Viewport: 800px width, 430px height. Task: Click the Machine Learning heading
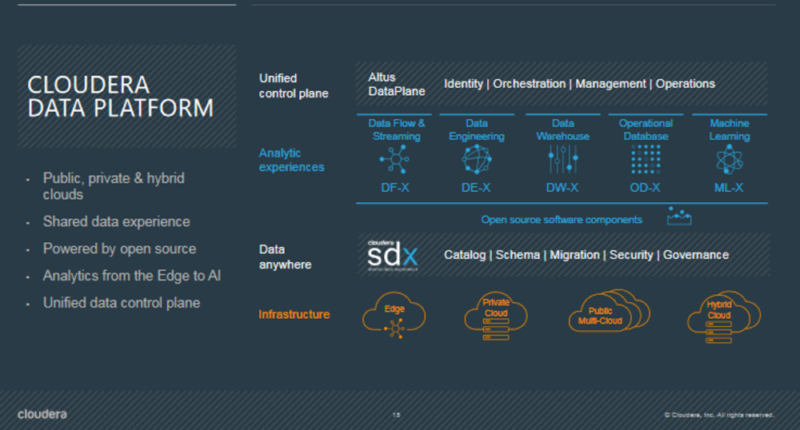point(730,130)
